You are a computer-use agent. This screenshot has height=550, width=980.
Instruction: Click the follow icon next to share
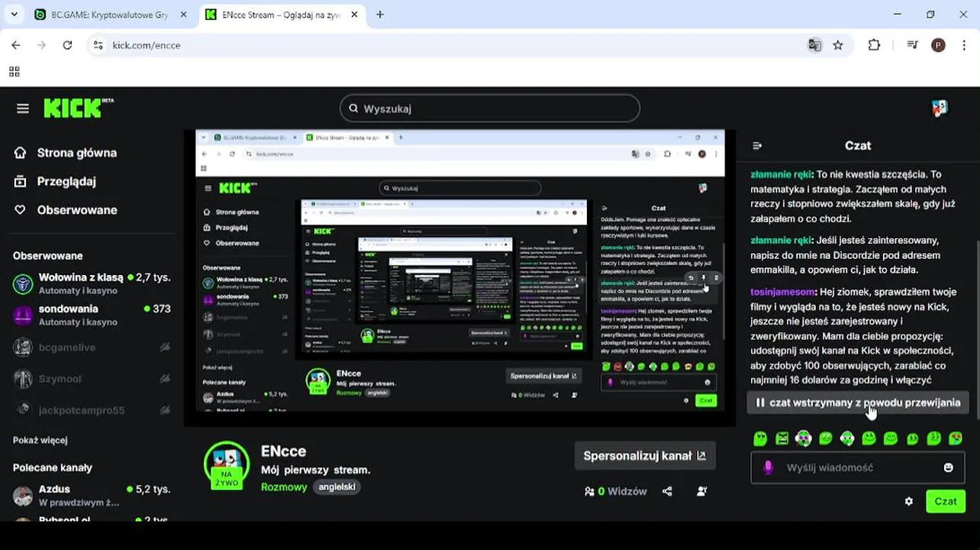pyautogui.click(x=702, y=491)
